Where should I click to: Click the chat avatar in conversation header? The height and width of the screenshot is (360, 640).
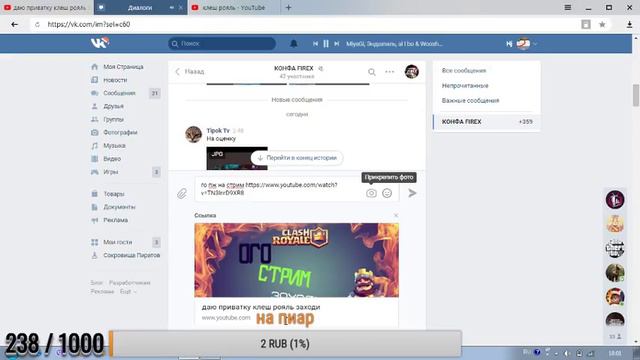point(411,71)
